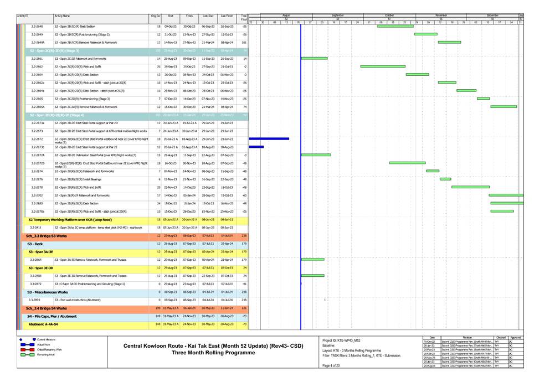Select the green Gantt bar for activity 3.2-2648

394,26
